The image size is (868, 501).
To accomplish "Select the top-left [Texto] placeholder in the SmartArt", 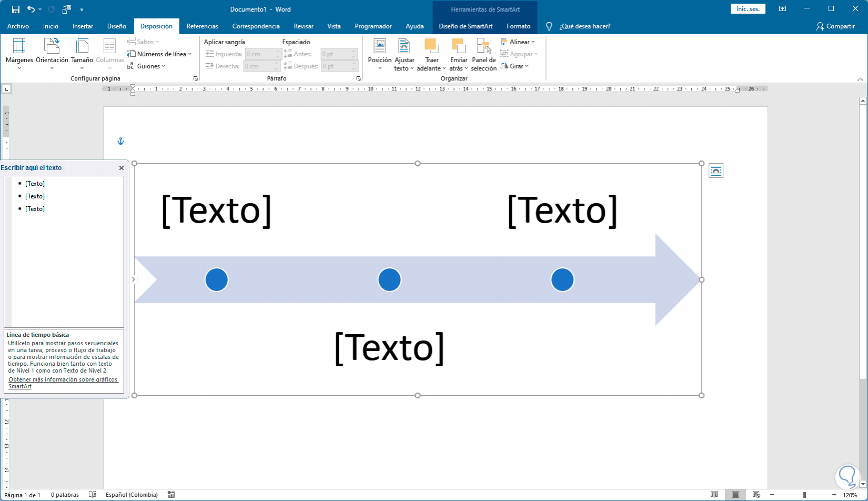I will tap(216, 211).
